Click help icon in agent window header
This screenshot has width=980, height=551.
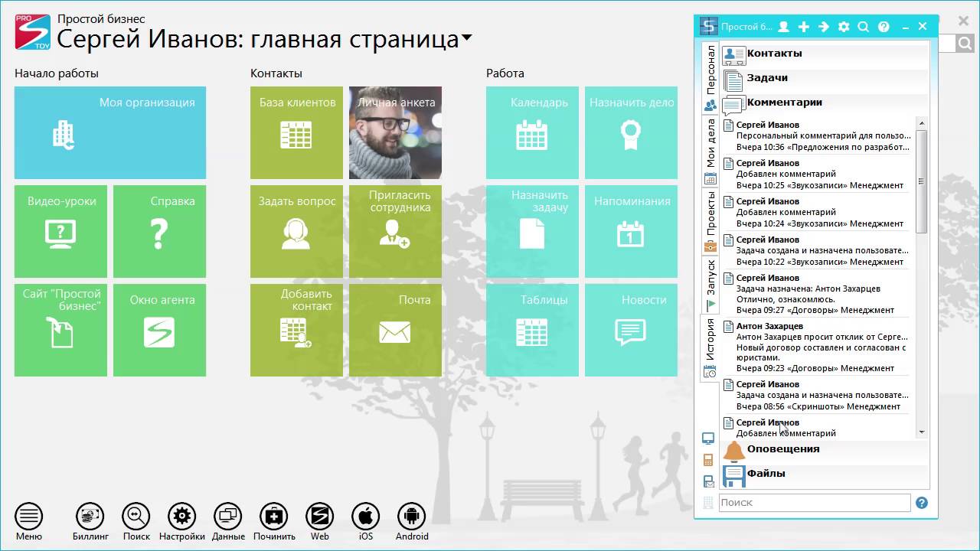(x=884, y=27)
